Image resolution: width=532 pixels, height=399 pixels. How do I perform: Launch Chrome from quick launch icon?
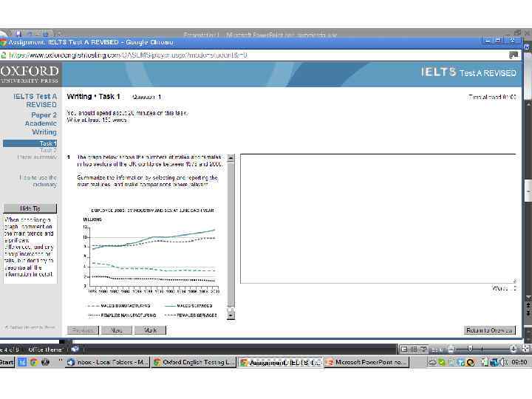pyautogui.click(x=33, y=362)
